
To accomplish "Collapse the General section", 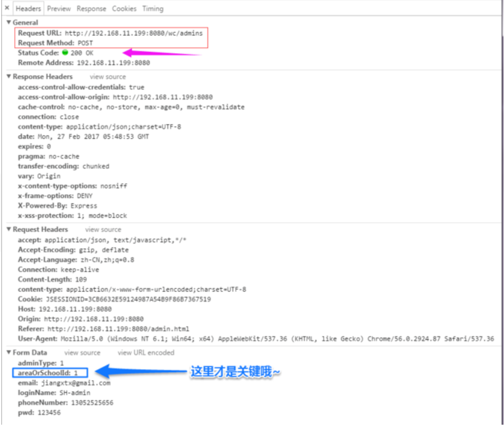I will (8, 22).
